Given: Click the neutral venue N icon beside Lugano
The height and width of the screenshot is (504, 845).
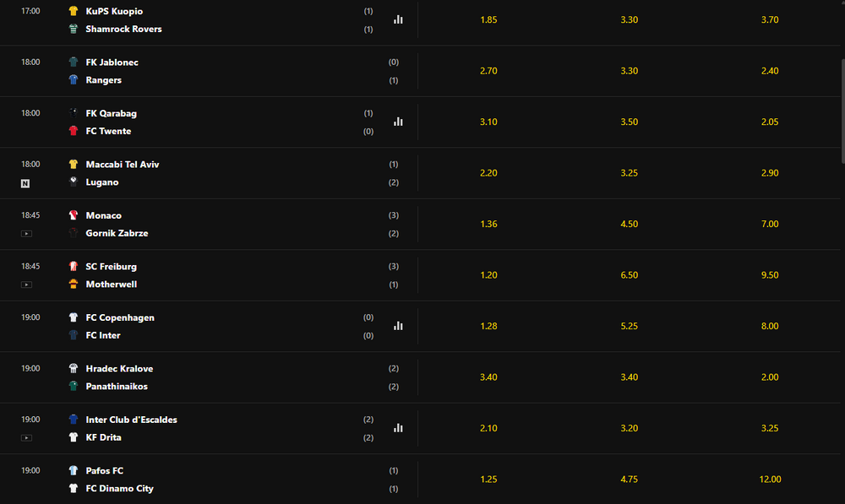Looking at the screenshot, I should click(25, 183).
